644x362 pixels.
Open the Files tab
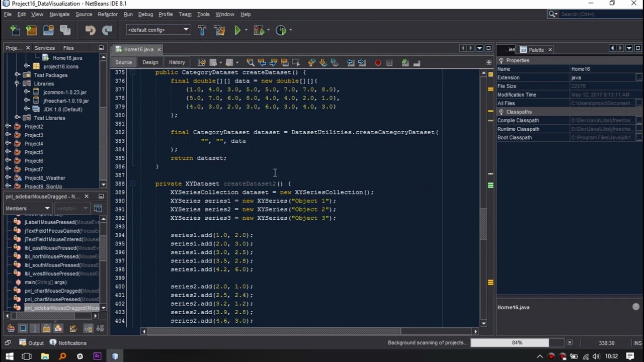tap(68, 48)
